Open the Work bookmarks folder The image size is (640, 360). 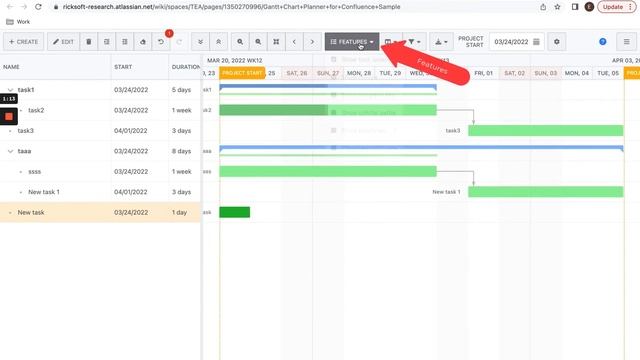[x=18, y=22]
